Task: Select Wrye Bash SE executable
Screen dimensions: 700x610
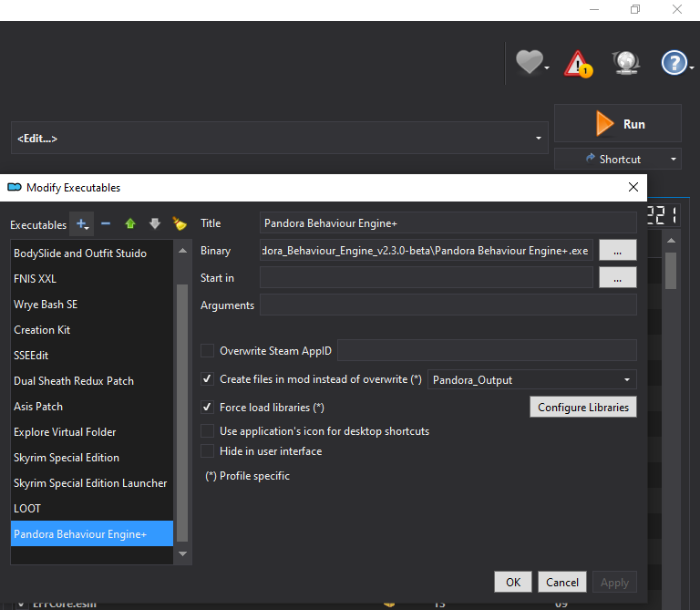Action: click(91, 305)
